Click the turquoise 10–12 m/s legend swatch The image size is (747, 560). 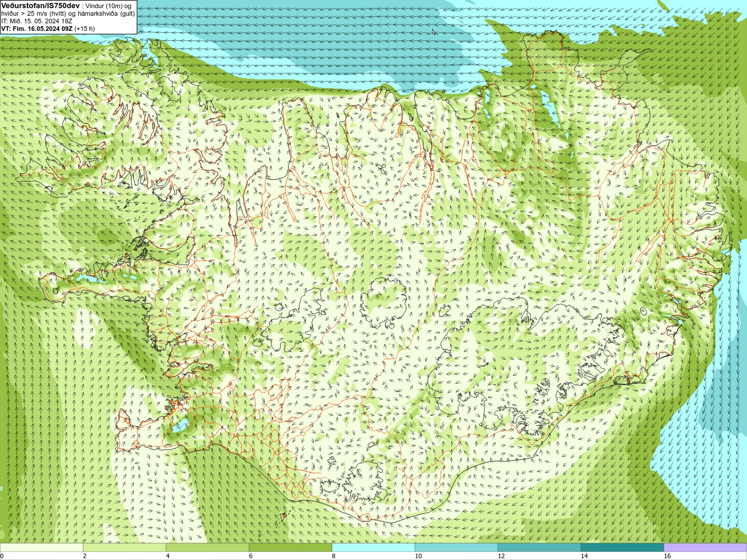tap(456, 548)
